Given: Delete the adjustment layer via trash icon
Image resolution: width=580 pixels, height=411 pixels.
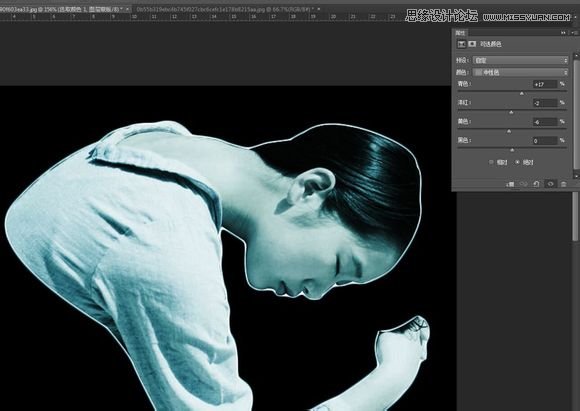Looking at the screenshot, I should coord(563,184).
